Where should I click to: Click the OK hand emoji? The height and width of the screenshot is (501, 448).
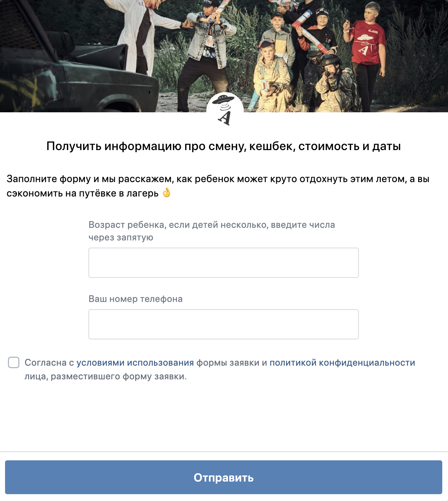pos(166,193)
